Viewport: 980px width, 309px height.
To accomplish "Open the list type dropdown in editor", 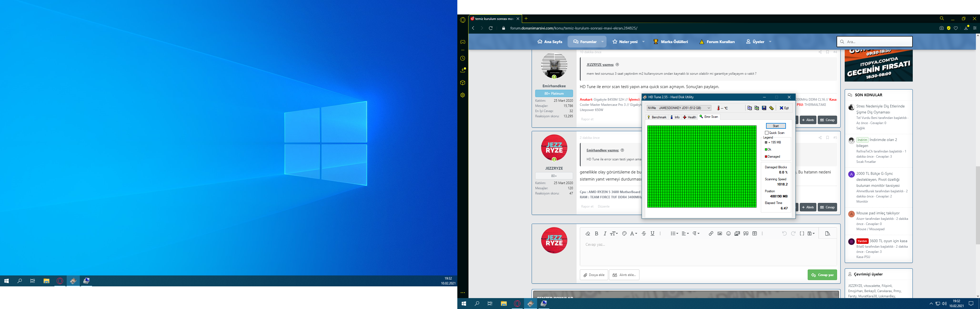I will click(674, 233).
